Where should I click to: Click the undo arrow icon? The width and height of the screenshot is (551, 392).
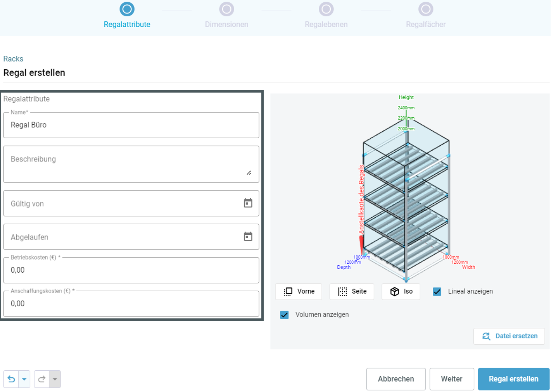11,379
